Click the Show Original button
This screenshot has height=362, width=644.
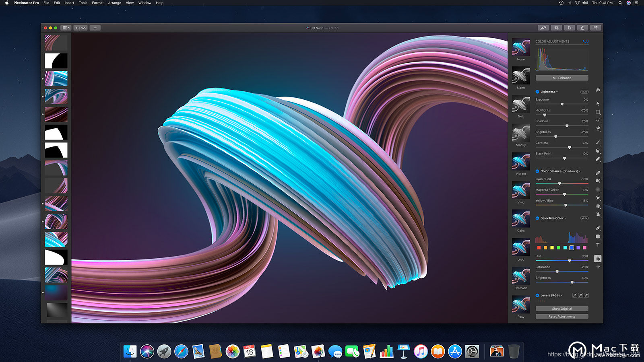click(562, 309)
